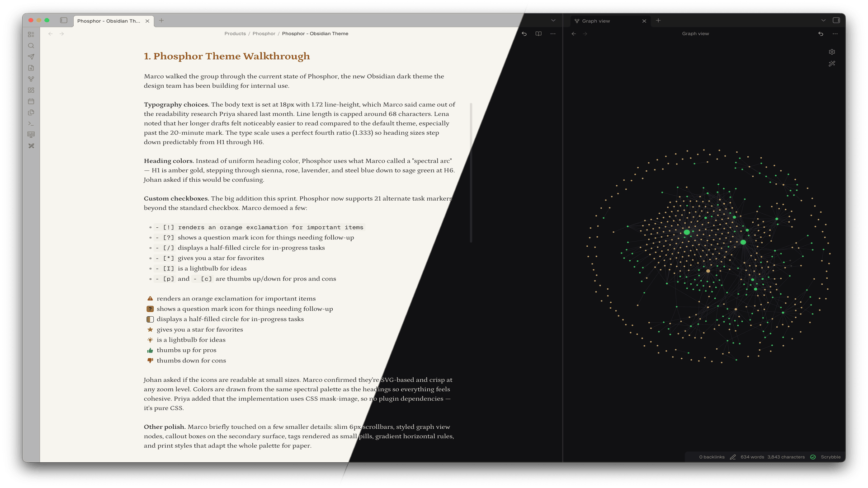The width and height of the screenshot is (868, 488).
Task: Toggle reading view book icon
Action: [538, 34]
